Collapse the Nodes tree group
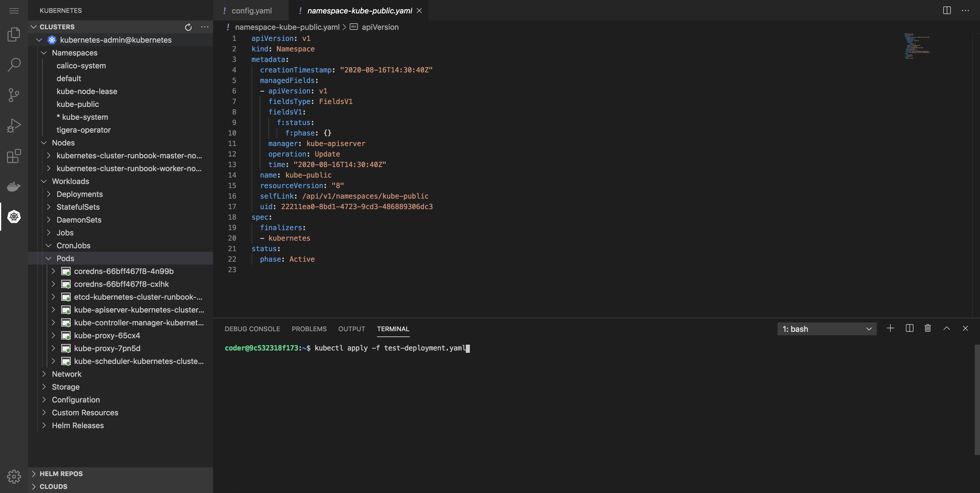Image resolution: width=980 pixels, height=493 pixels. click(44, 143)
